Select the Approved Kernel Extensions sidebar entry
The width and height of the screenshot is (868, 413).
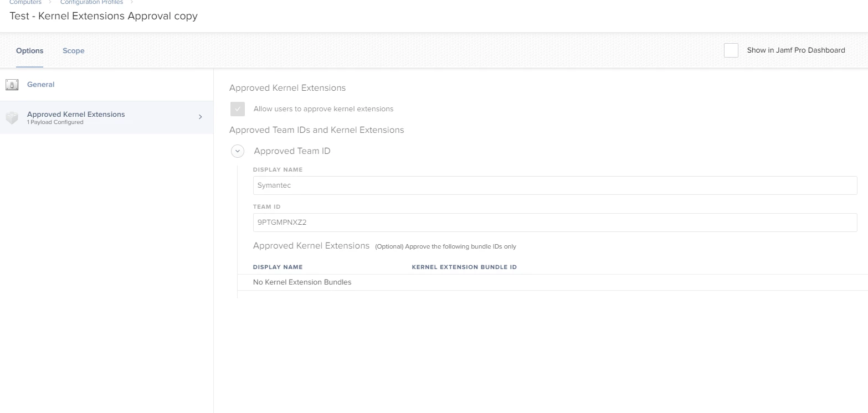tap(106, 117)
